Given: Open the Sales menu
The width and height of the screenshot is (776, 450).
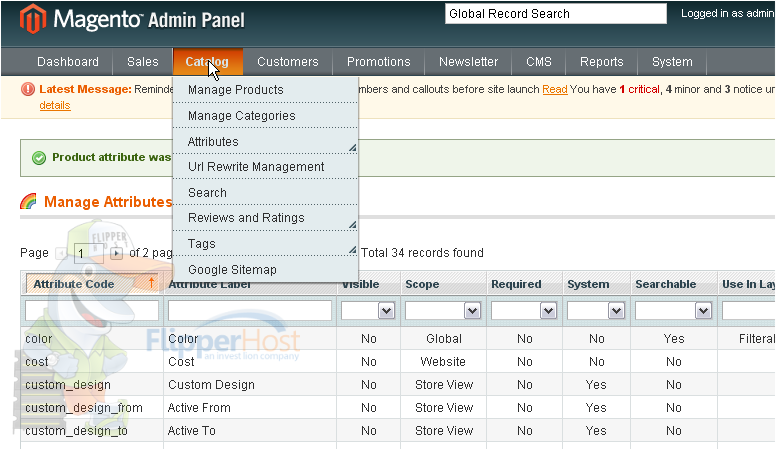Looking at the screenshot, I should click(143, 62).
